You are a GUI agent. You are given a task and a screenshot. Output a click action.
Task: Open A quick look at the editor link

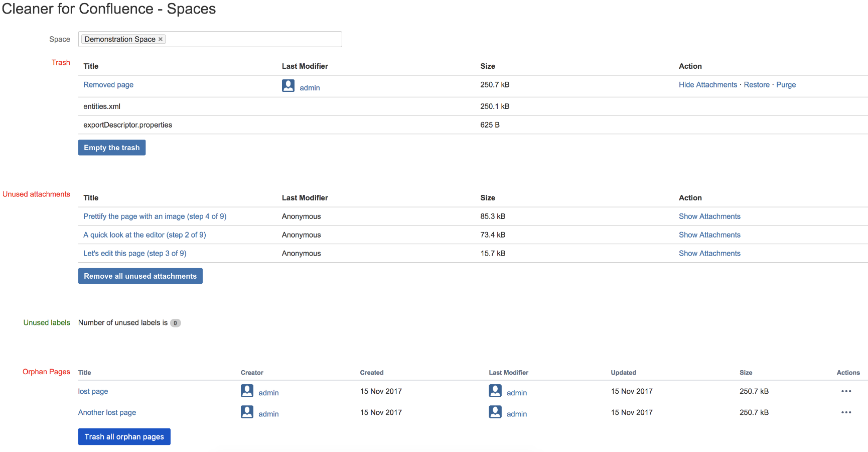click(x=144, y=235)
